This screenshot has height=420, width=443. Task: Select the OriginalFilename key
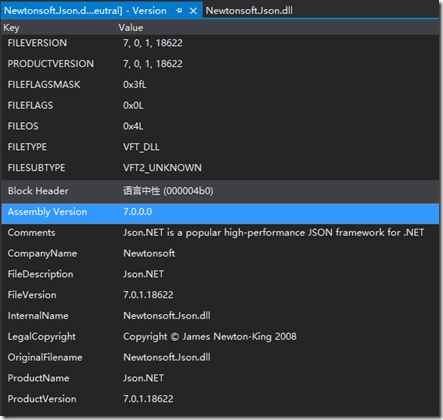coord(45,358)
